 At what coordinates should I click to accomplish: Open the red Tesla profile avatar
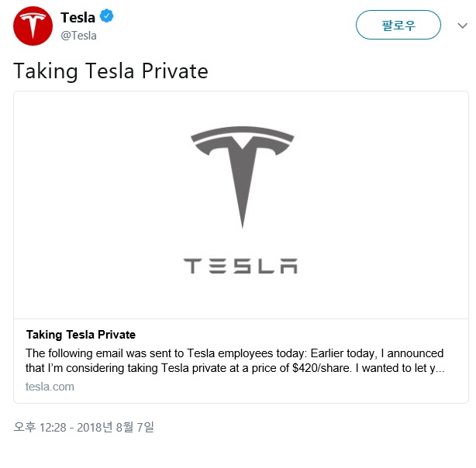33,26
